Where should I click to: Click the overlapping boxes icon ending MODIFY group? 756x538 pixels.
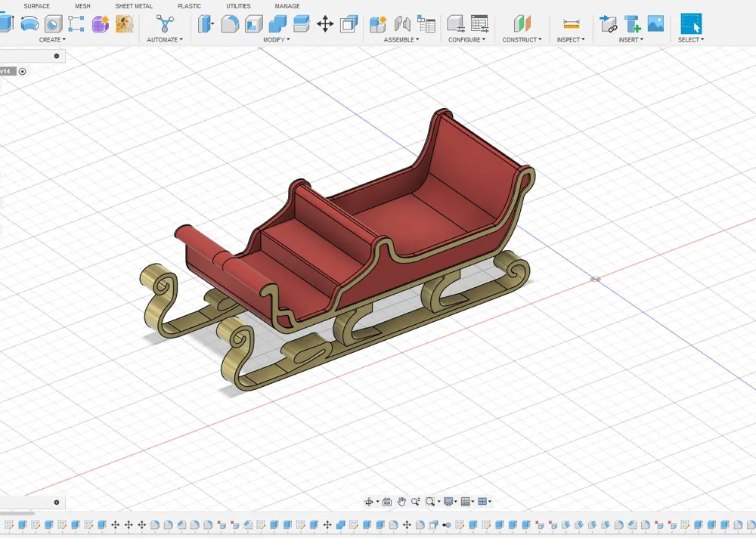pyautogui.click(x=349, y=23)
